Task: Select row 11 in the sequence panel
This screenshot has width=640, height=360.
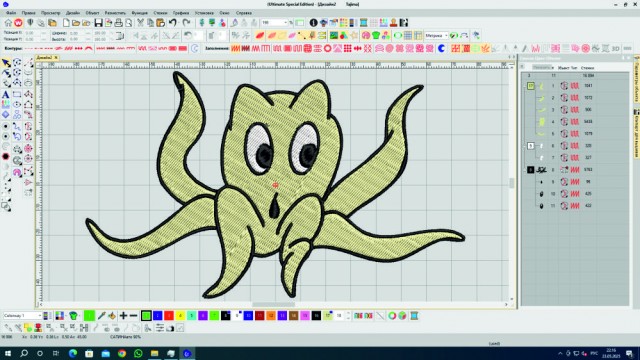Action: [x=576, y=206]
